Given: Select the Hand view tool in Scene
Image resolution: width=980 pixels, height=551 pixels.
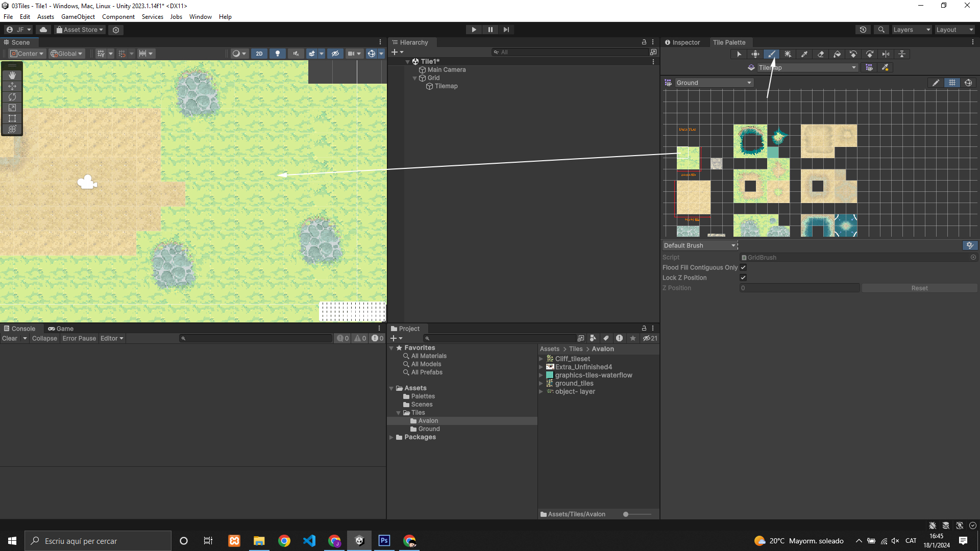Looking at the screenshot, I should pos(12,76).
